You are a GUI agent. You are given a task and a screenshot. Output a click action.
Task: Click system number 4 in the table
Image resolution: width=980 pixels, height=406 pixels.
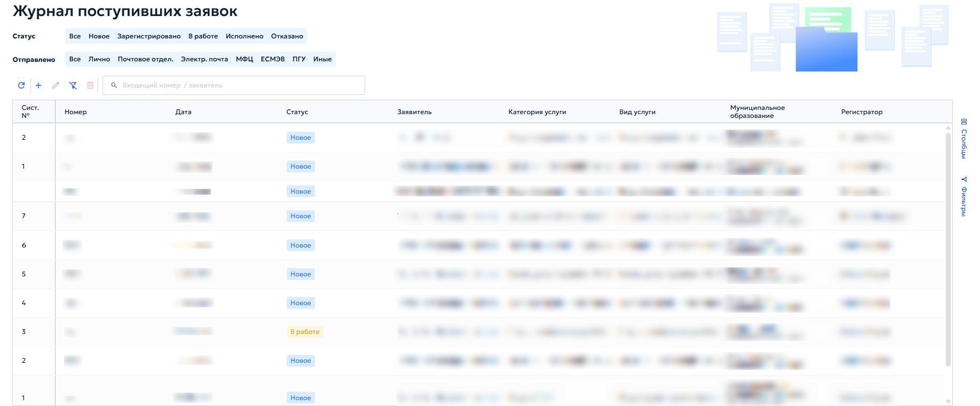pos(23,303)
